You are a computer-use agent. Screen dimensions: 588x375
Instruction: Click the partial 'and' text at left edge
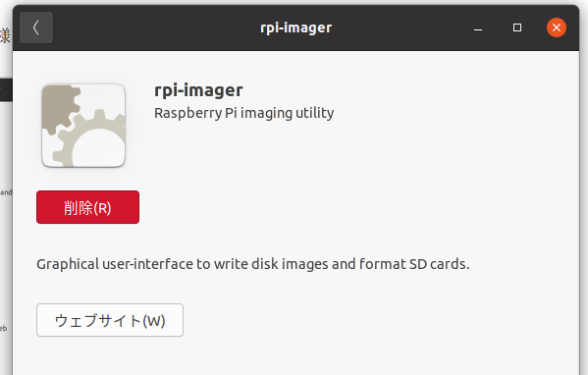tap(6, 192)
